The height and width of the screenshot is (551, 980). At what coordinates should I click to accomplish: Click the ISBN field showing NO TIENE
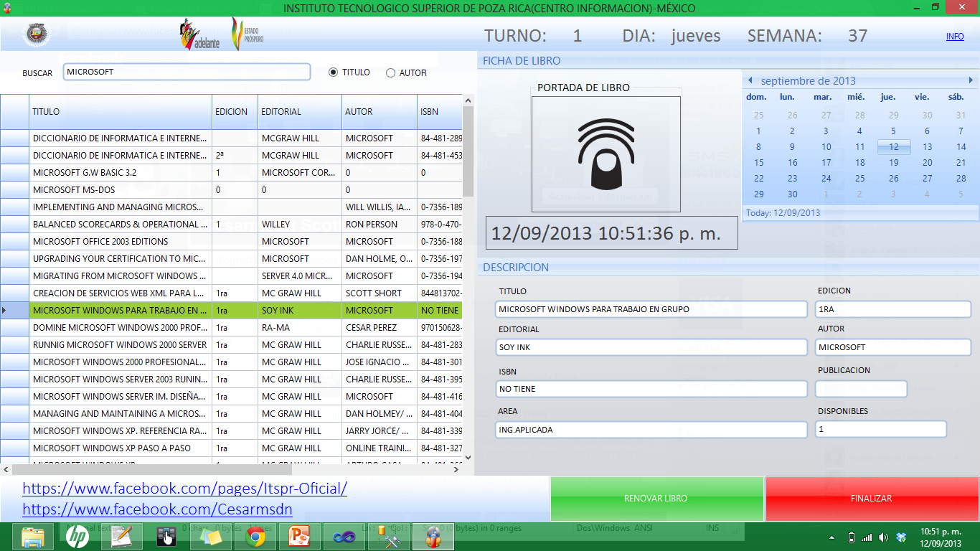coord(651,389)
